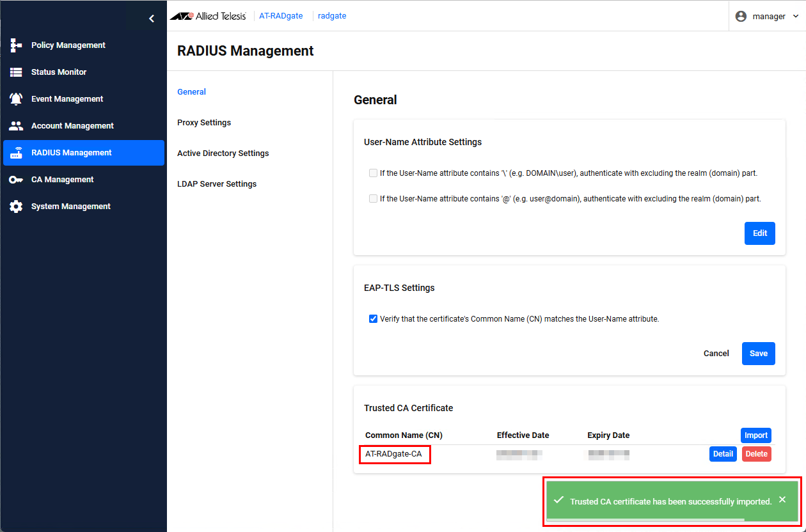
Task: Click the Expiry Date column header
Action: point(608,435)
